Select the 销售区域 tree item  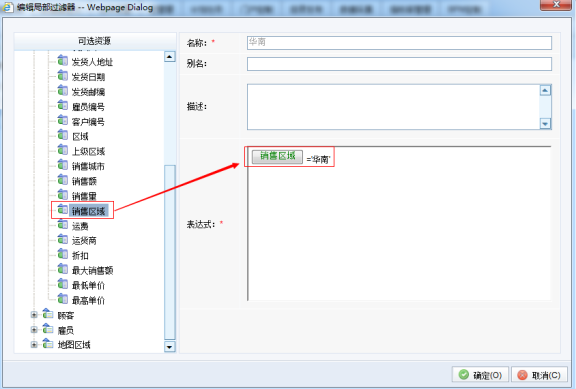click(x=89, y=211)
